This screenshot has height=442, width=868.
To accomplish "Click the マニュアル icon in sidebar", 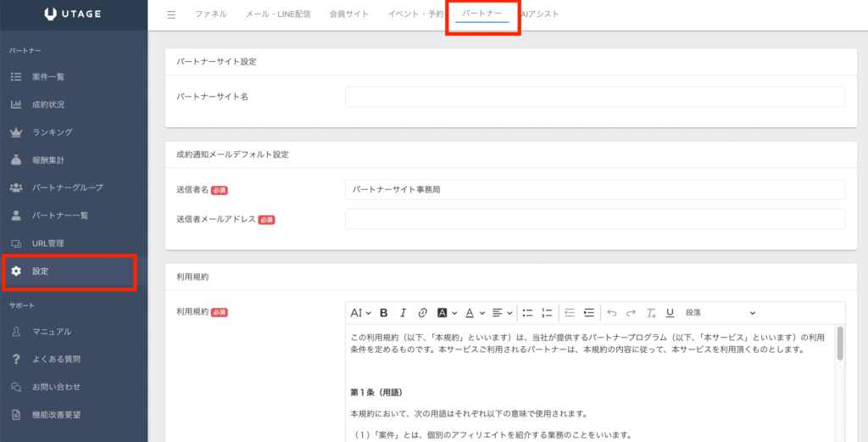I will 16,332.
